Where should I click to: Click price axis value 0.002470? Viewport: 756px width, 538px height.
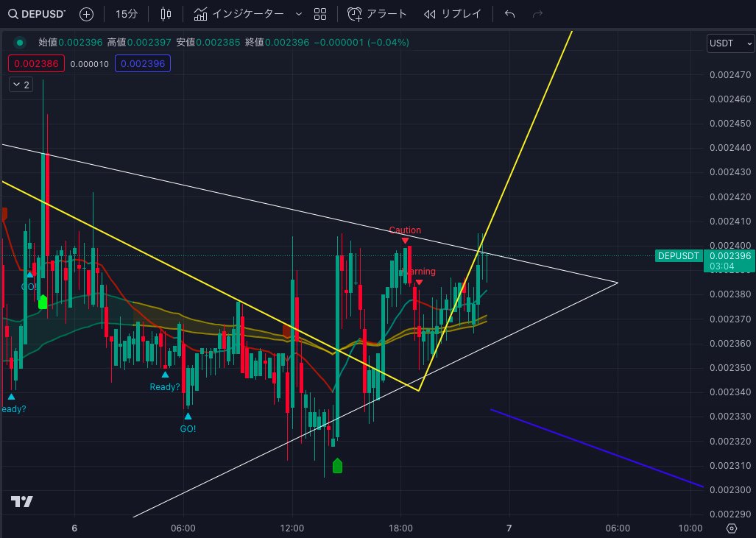coord(730,75)
